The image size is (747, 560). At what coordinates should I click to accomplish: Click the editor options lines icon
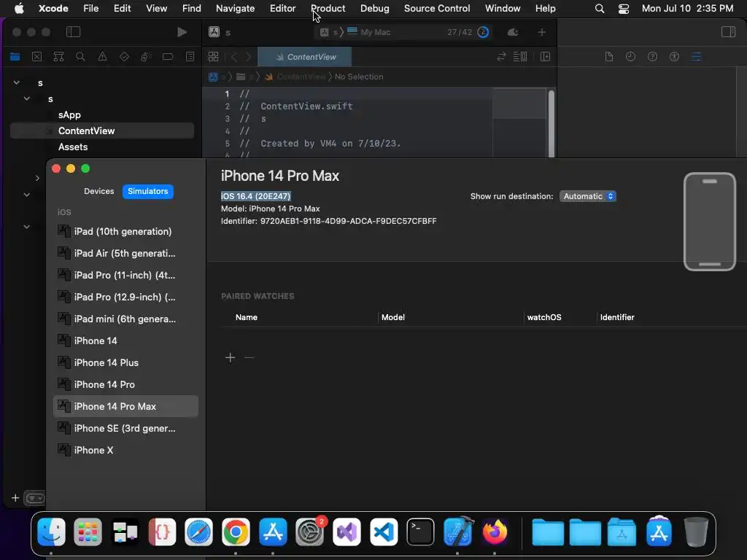coord(519,57)
